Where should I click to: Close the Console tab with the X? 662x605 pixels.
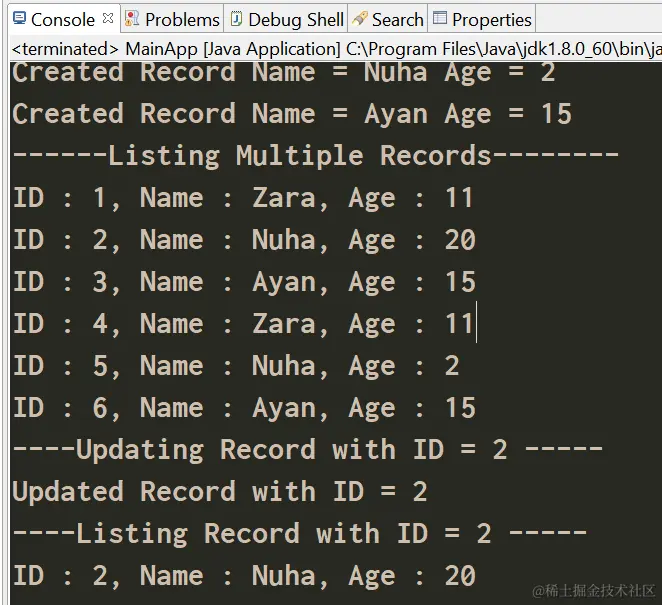108,18
